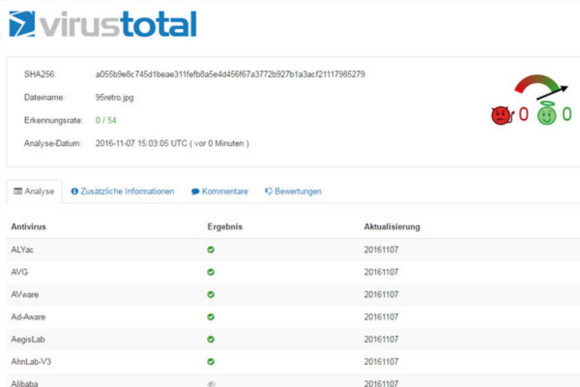Click the ALYac antivirus name

pyautogui.click(x=22, y=250)
